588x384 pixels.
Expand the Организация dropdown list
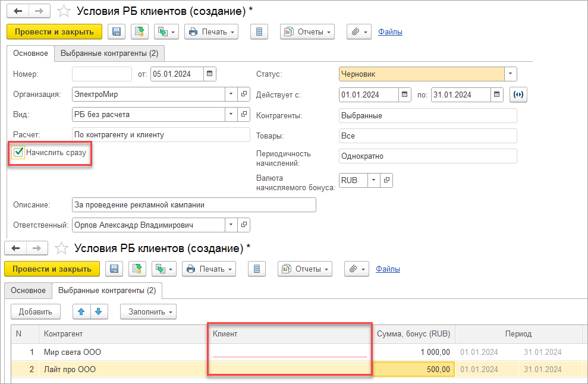coord(231,94)
